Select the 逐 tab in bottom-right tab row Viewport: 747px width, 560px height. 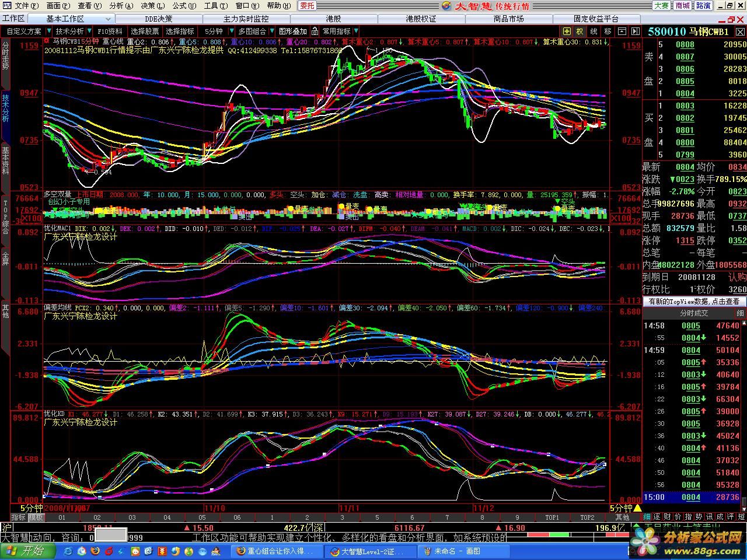(x=657, y=517)
